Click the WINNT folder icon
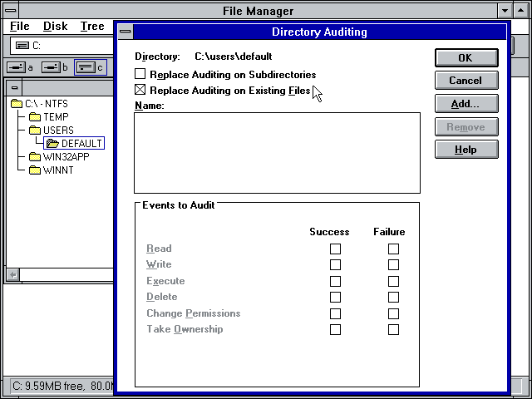 35,170
